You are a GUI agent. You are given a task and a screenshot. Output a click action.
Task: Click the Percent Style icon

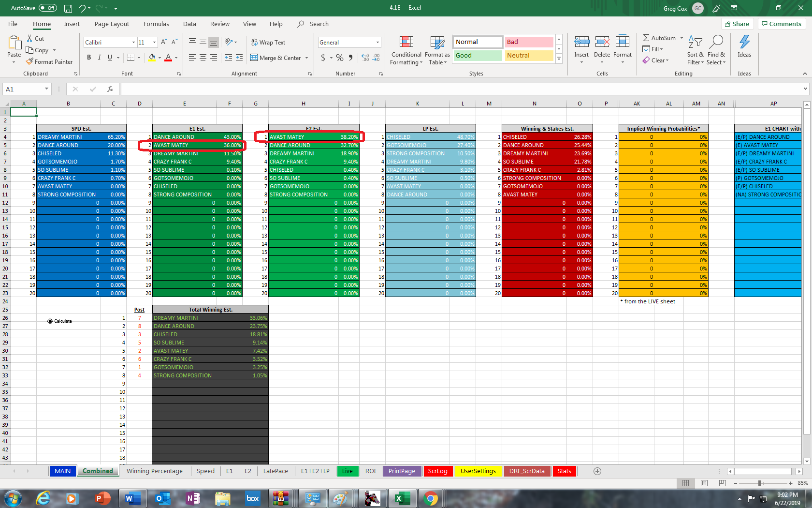[x=340, y=58]
